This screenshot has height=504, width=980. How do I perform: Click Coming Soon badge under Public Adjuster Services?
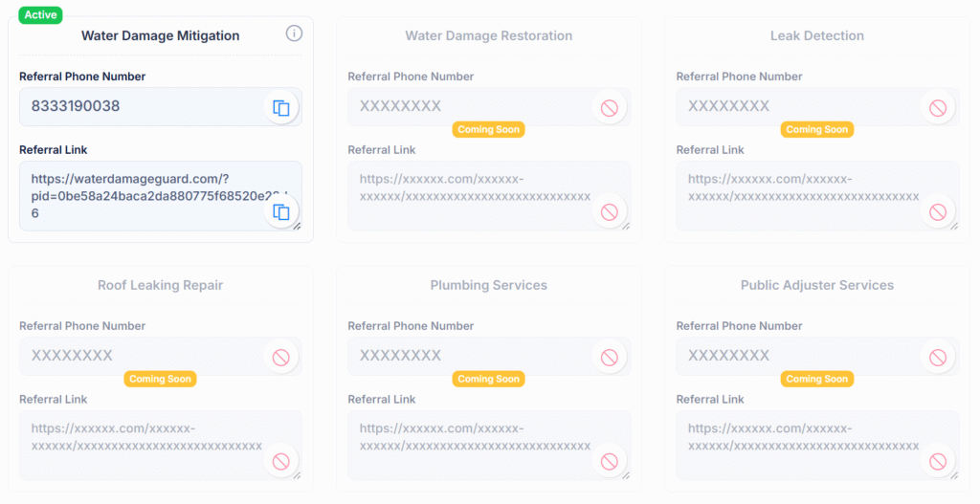click(x=817, y=379)
